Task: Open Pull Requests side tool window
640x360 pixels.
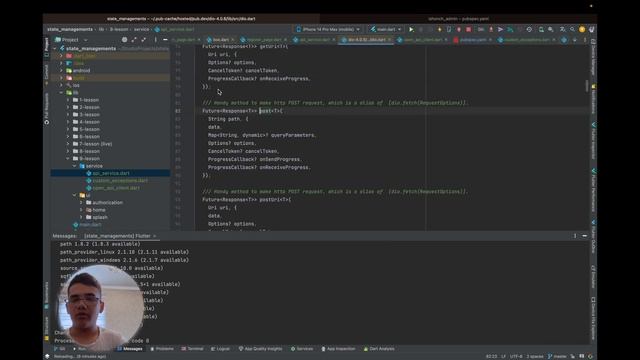Action: 47,109
